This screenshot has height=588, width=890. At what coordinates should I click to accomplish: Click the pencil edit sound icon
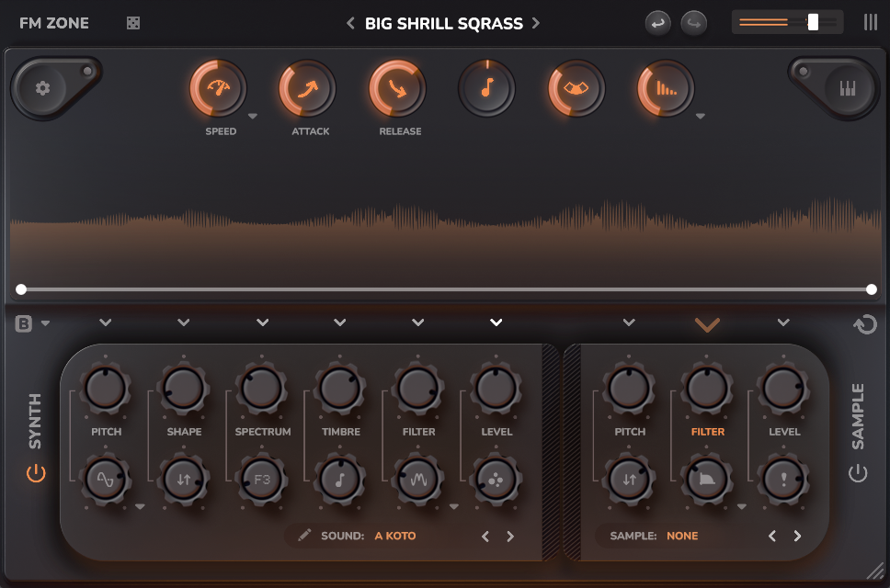(x=304, y=536)
